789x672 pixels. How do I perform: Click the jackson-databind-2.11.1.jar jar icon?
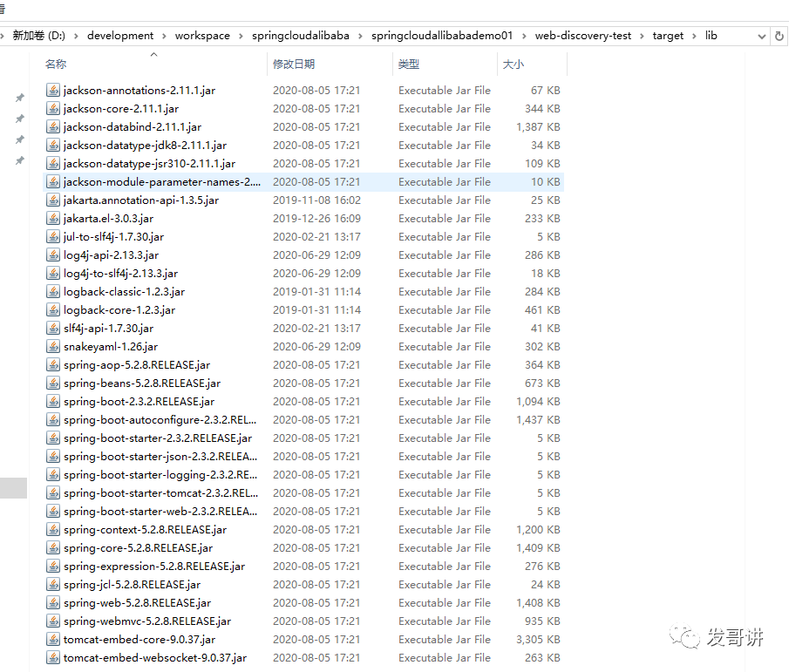(53, 126)
